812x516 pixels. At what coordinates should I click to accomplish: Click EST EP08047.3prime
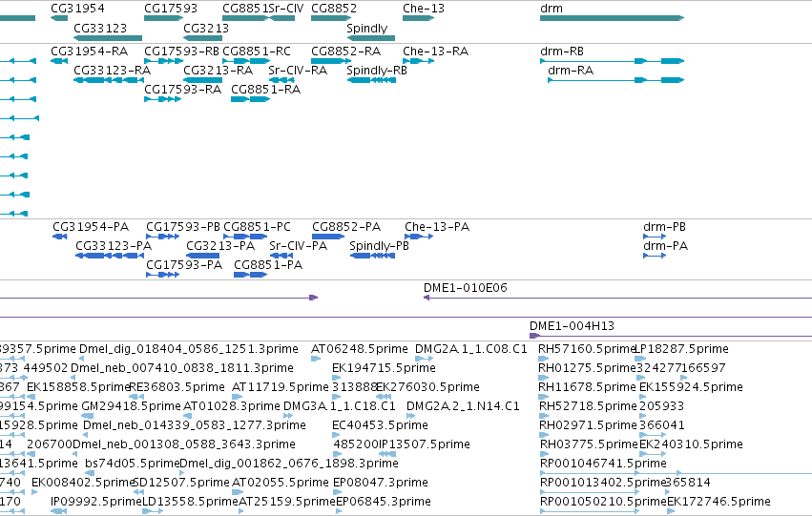[338, 492]
